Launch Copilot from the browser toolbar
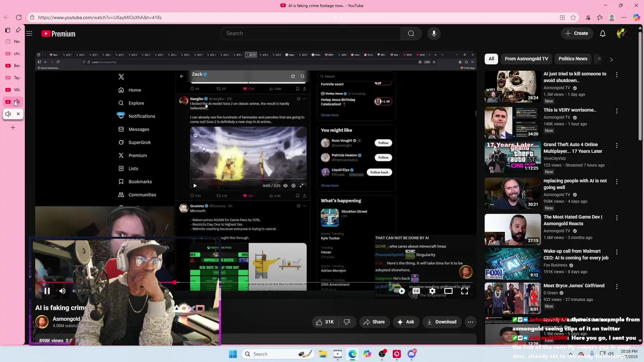The image size is (644, 362). pos(636,18)
